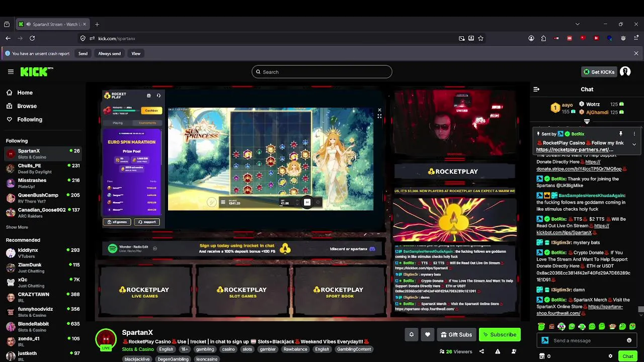The height and width of the screenshot is (362, 644).
Task: Open the Kick hamburger menu
Action: (x=11, y=72)
